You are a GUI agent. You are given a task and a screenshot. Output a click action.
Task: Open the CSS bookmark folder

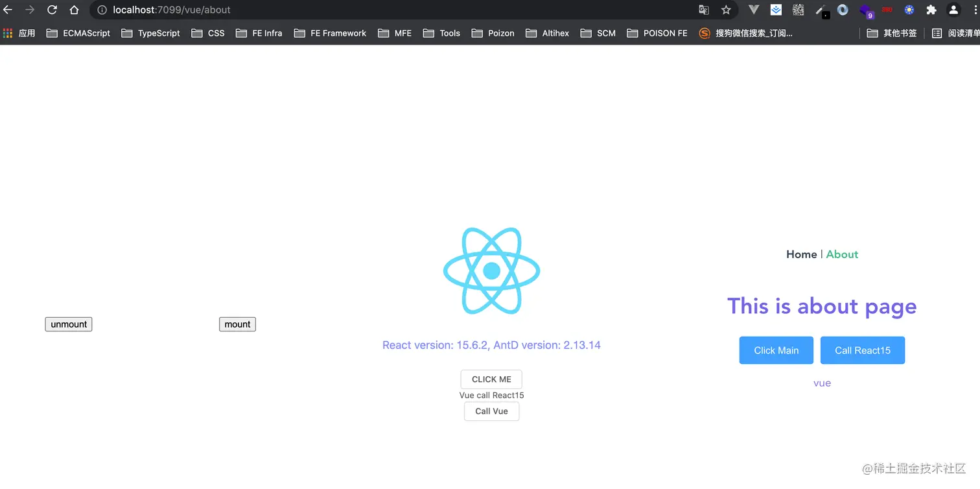tap(208, 33)
